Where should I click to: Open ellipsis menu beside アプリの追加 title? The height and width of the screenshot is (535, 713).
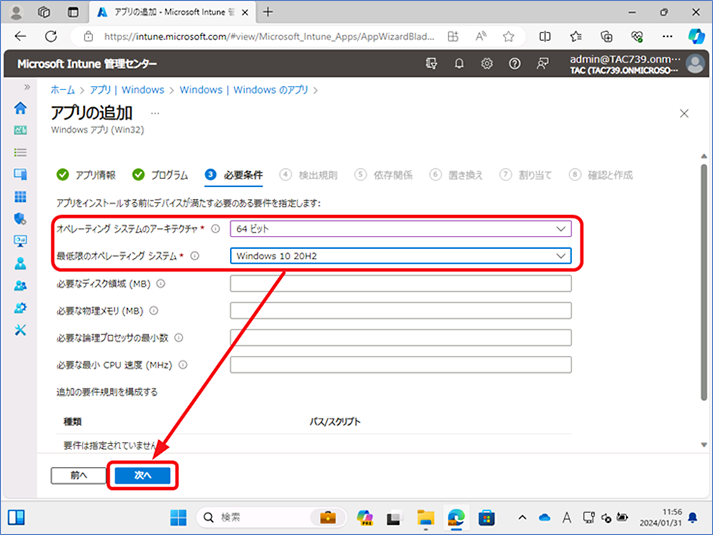[155, 113]
